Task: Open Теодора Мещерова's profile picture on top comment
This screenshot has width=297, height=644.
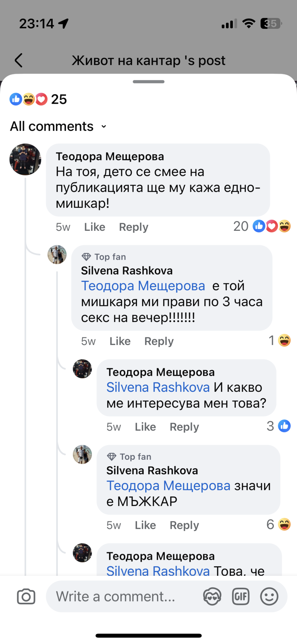Action: [25, 159]
